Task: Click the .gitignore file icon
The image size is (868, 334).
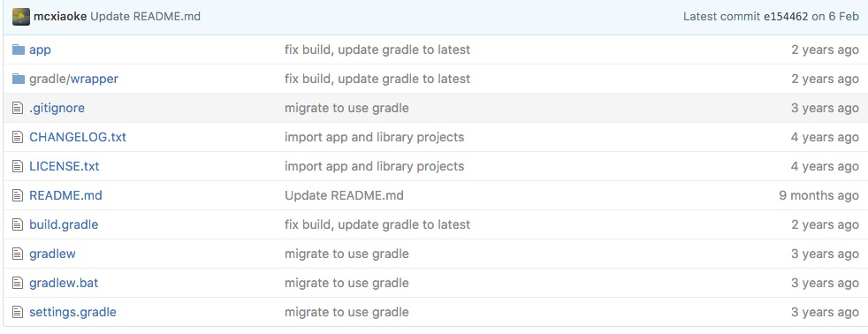Action: point(18,108)
